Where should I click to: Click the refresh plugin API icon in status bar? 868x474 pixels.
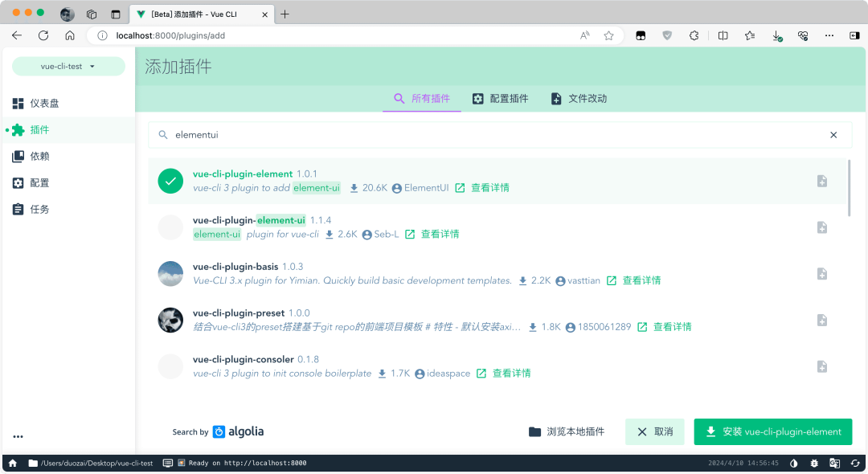coord(855,463)
